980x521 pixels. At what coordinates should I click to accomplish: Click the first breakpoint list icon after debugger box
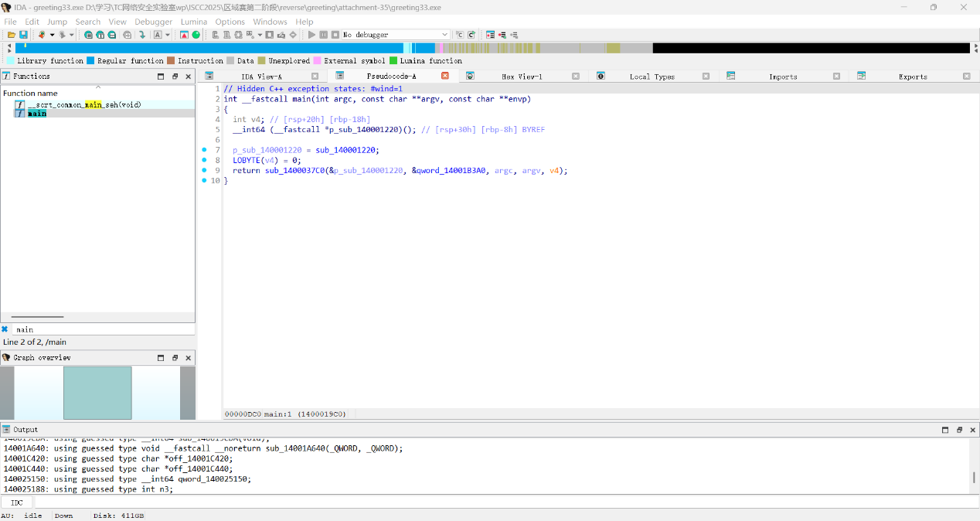click(x=491, y=35)
